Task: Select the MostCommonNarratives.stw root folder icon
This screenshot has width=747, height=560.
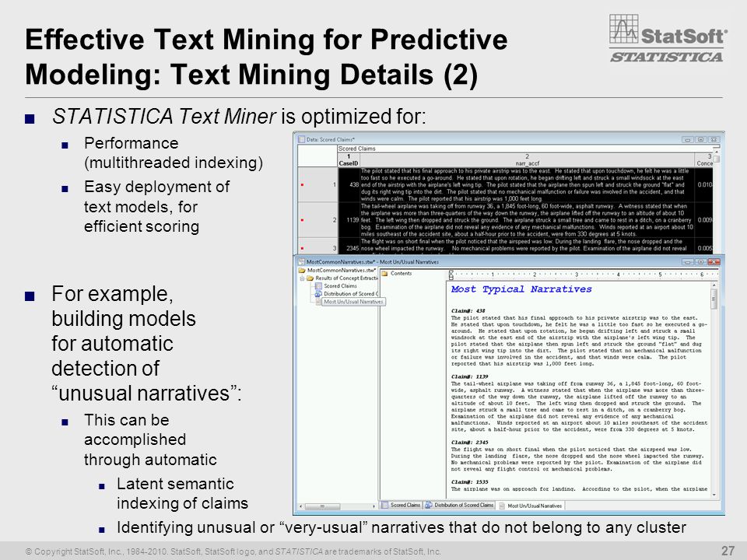Action: [302, 271]
